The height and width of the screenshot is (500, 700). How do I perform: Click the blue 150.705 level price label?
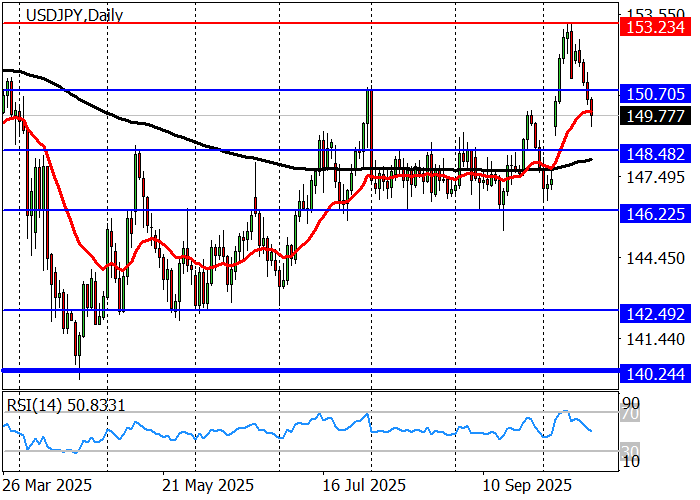tap(655, 93)
